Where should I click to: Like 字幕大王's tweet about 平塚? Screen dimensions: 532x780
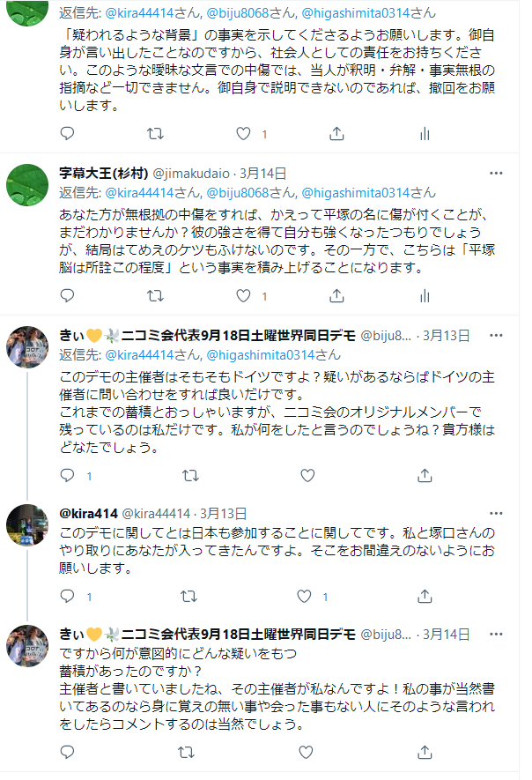pos(245,294)
